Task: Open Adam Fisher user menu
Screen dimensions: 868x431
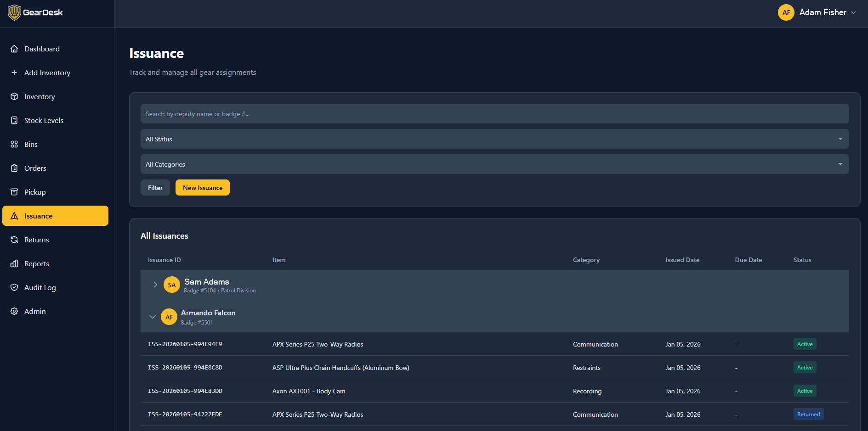Action: click(817, 12)
